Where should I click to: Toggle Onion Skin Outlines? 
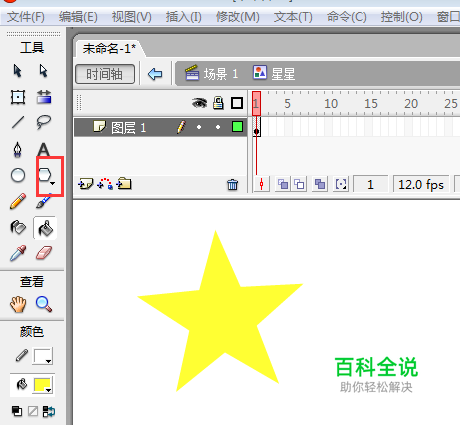(x=299, y=184)
